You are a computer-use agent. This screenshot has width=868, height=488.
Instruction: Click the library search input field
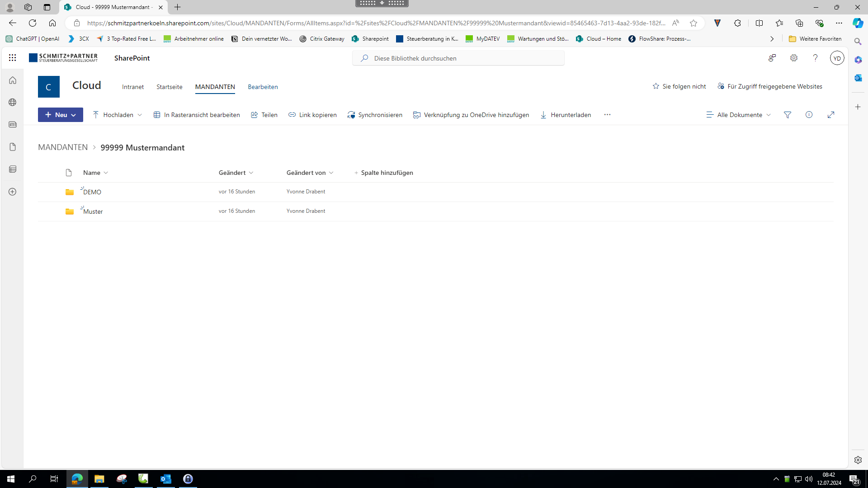pos(458,58)
